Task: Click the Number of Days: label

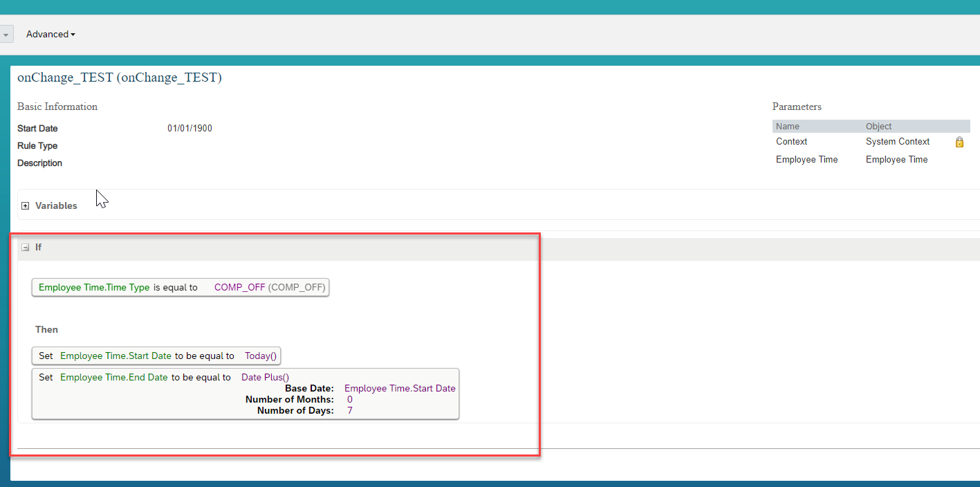Action: click(295, 410)
